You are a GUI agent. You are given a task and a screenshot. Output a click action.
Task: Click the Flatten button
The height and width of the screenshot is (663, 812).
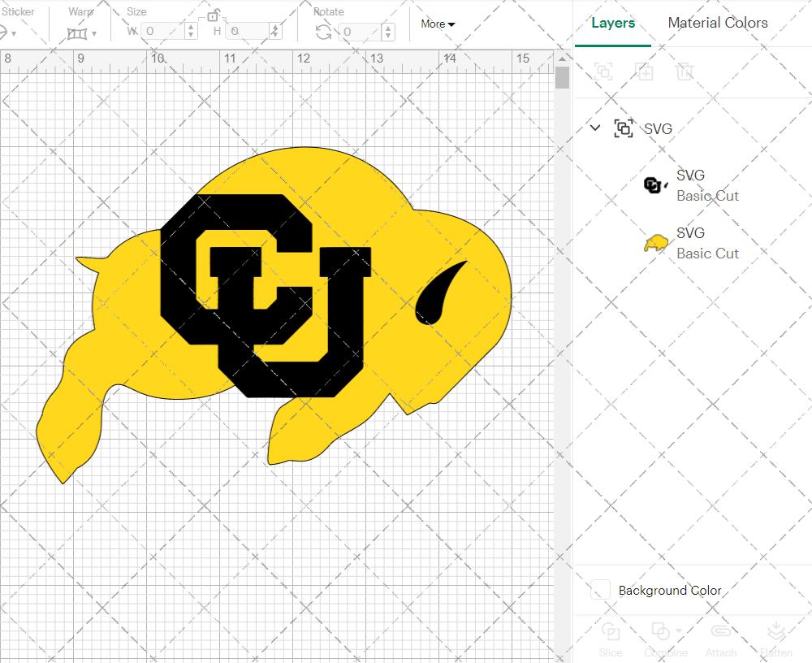pos(775,639)
